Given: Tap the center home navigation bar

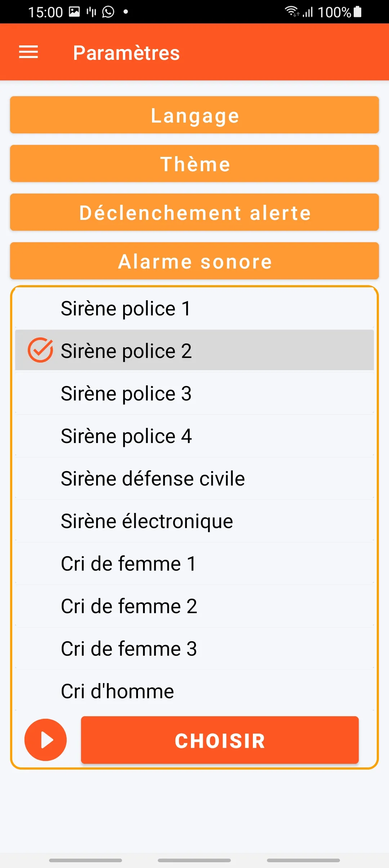Looking at the screenshot, I should click(194, 860).
